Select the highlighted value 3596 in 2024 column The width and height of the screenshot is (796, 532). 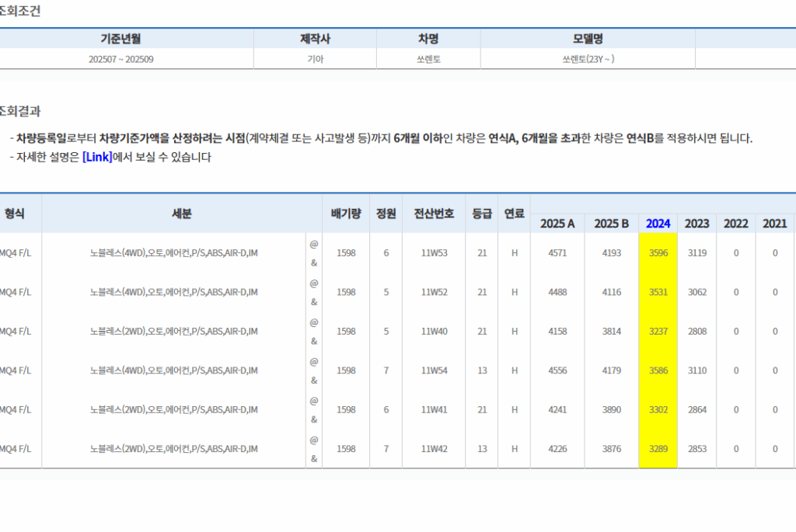click(x=657, y=252)
